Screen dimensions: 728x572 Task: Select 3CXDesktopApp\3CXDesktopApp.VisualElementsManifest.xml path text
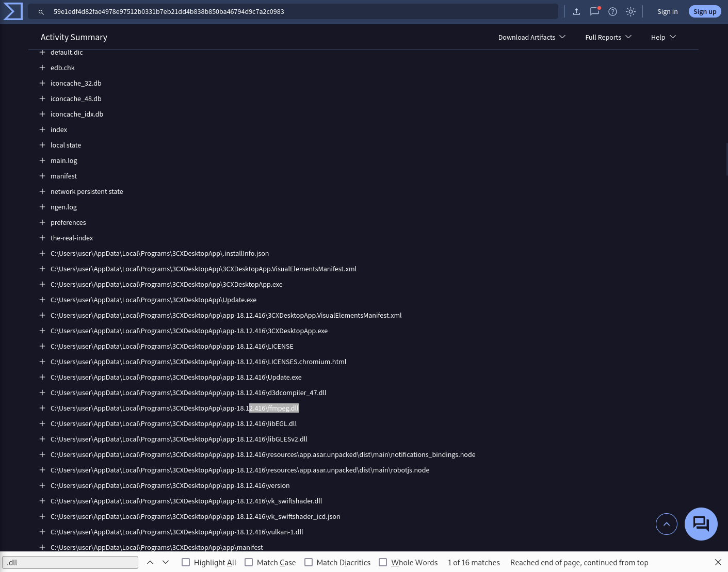[x=203, y=269]
